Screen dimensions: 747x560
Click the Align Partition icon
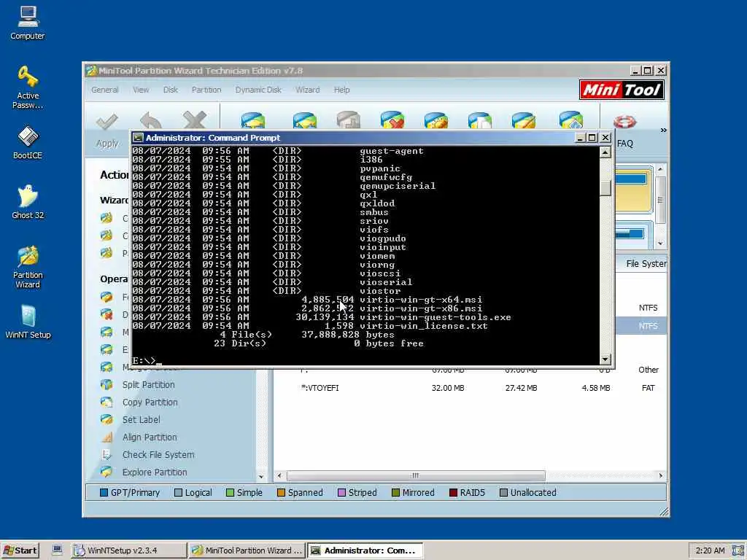107,437
